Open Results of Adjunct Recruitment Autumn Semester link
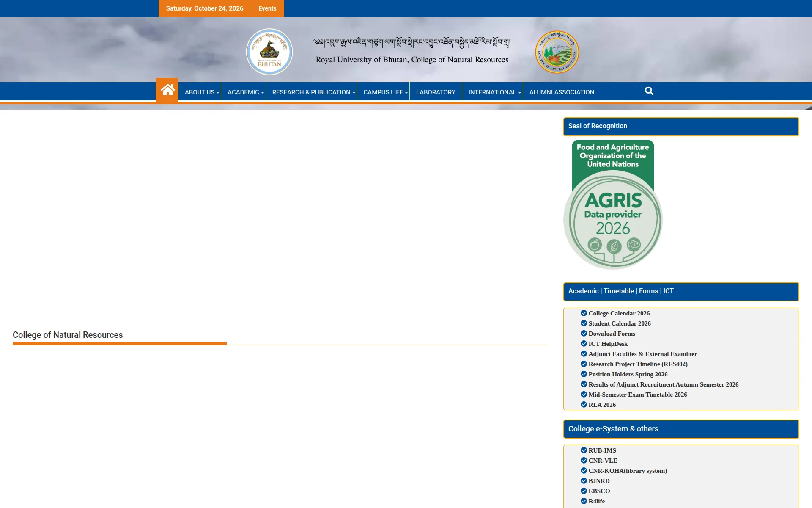Image resolution: width=812 pixels, height=508 pixels. (664, 384)
